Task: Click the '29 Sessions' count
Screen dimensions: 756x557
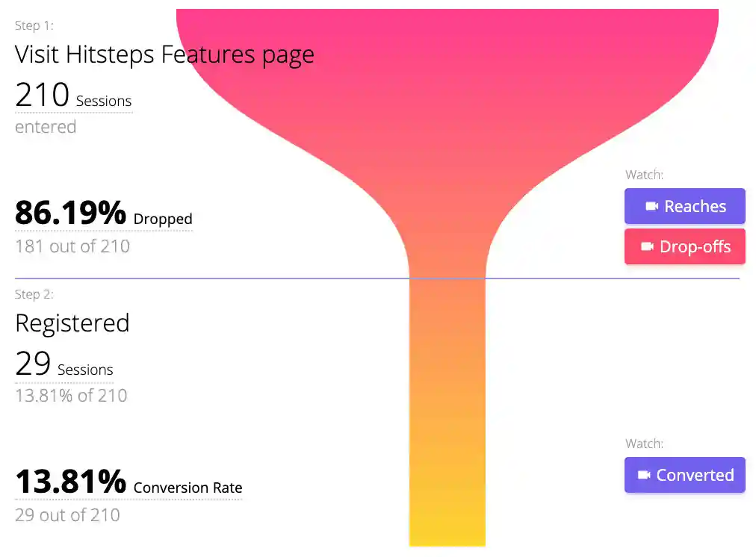Action: tap(64, 365)
